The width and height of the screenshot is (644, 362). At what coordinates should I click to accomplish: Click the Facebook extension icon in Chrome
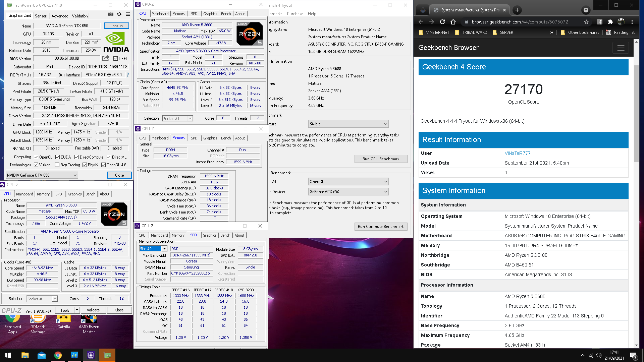(599, 22)
